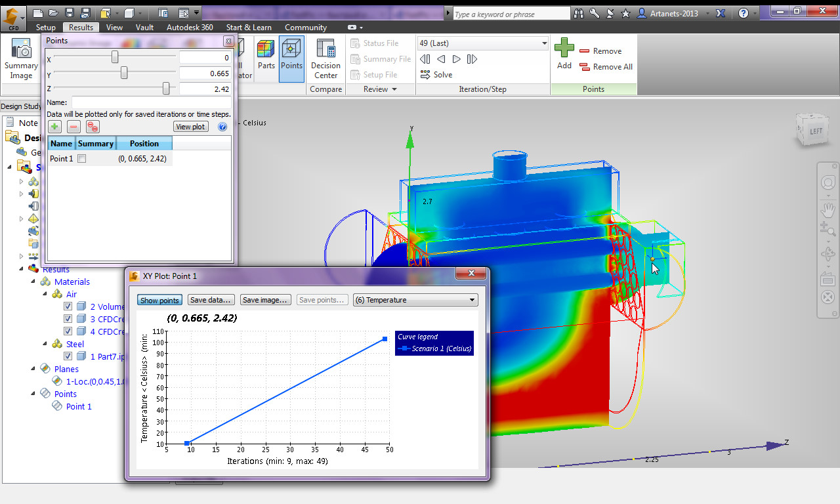
Task: Click the Y slider handle in Points dialog
Action: tap(124, 73)
